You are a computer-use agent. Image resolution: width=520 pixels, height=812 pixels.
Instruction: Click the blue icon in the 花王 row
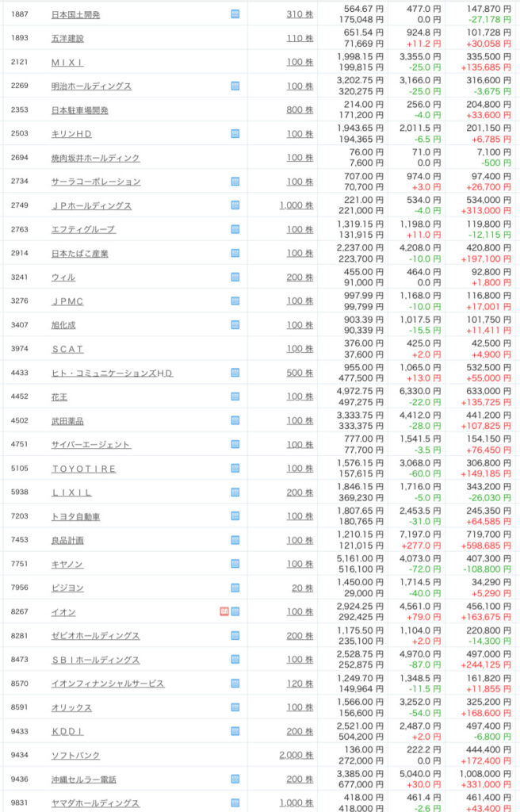(235, 396)
